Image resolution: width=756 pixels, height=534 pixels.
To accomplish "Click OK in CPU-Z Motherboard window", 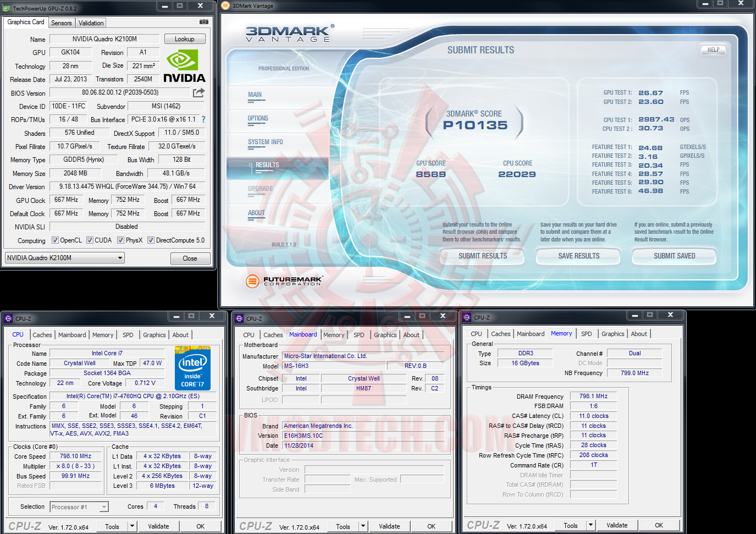I will [x=432, y=526].
